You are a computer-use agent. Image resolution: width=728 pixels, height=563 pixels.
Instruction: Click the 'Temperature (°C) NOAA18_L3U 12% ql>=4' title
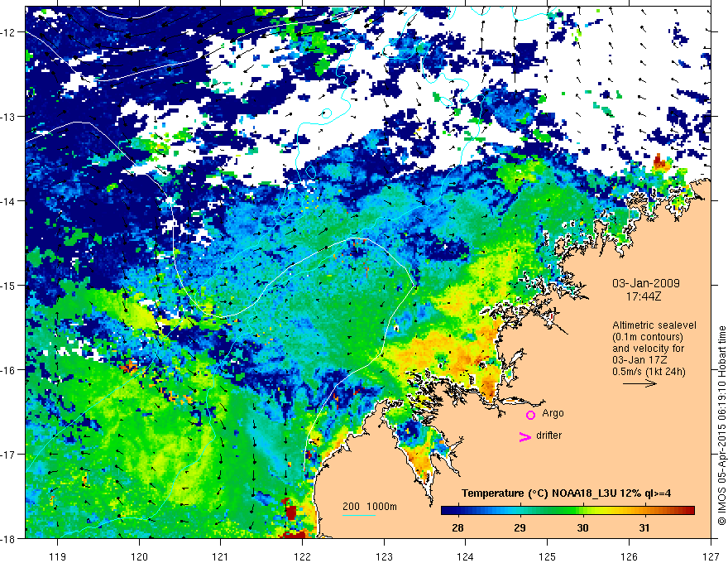pos(566,493)
